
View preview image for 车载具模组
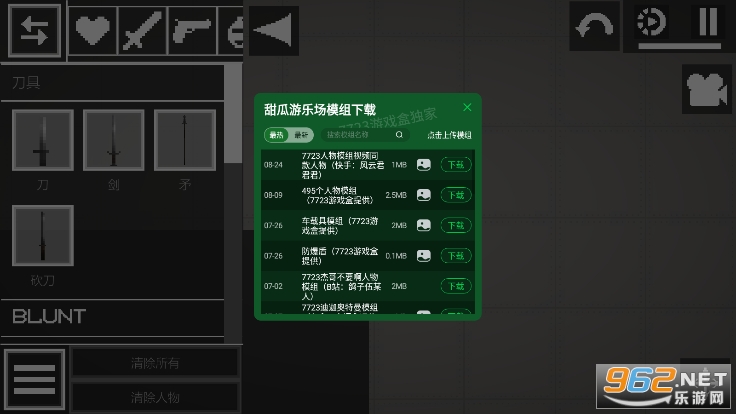pyautogui.click(x=423, y=225)
